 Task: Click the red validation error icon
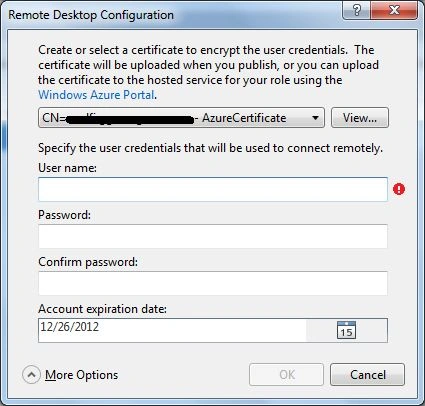[x=399, y=189]
